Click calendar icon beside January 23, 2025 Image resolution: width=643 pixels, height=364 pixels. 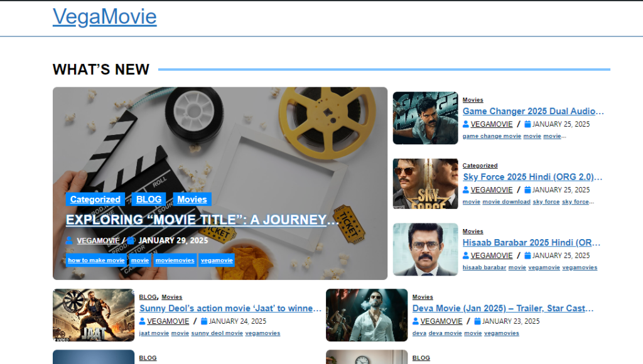click(477, 321)
